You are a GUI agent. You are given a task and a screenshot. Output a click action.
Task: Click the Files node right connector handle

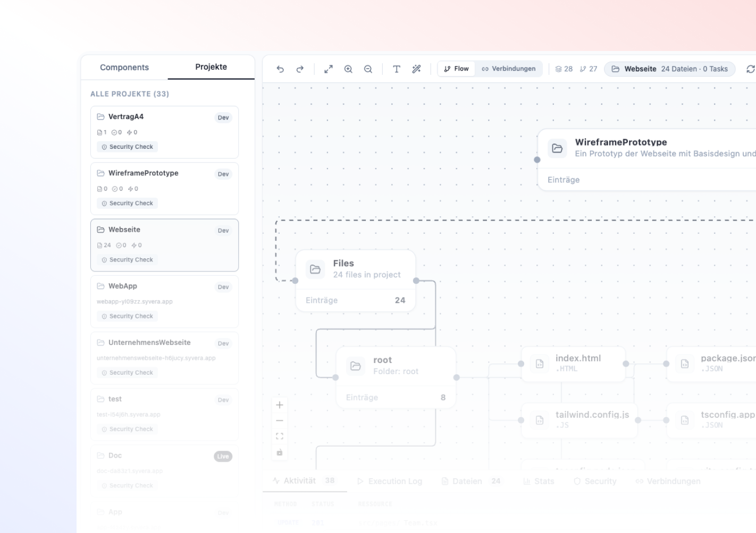(x=416, y=281)
